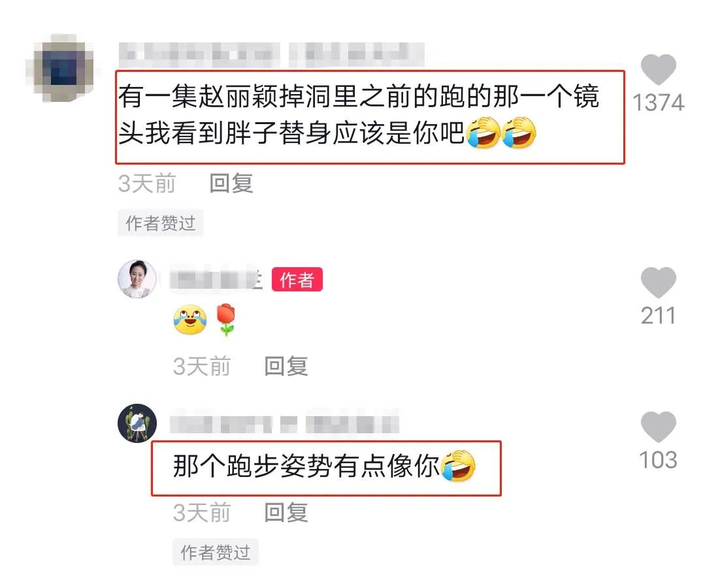
Task: Tap the crying-laughing emoji in author's reply
Action: click(190, 319)
